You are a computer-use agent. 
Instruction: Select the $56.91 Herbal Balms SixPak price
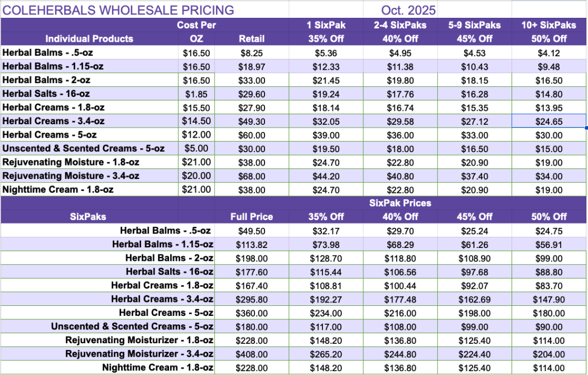[549, 244]
